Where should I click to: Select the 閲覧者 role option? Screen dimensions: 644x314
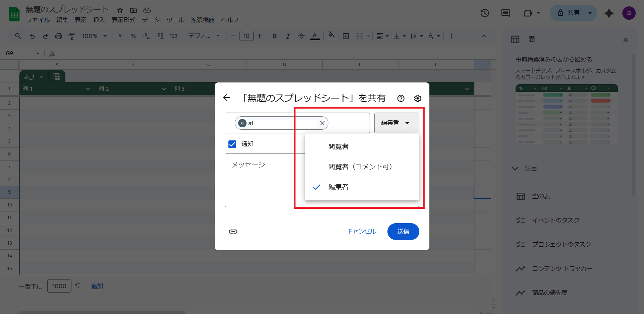click(x=338, y=146)
